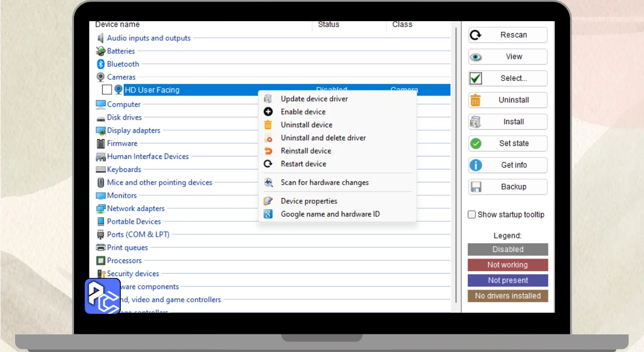Collapse the Cameras category label
The width and height of the screenshot is (644, 352).
coord(121,77)
